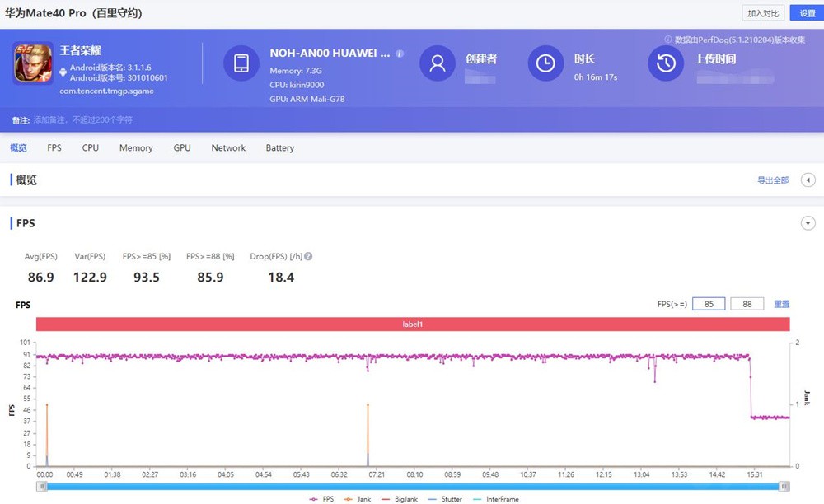Toggle the Jank series in chart legend
This screenshot has height=504, width=824.
click(x=358, y=499)
